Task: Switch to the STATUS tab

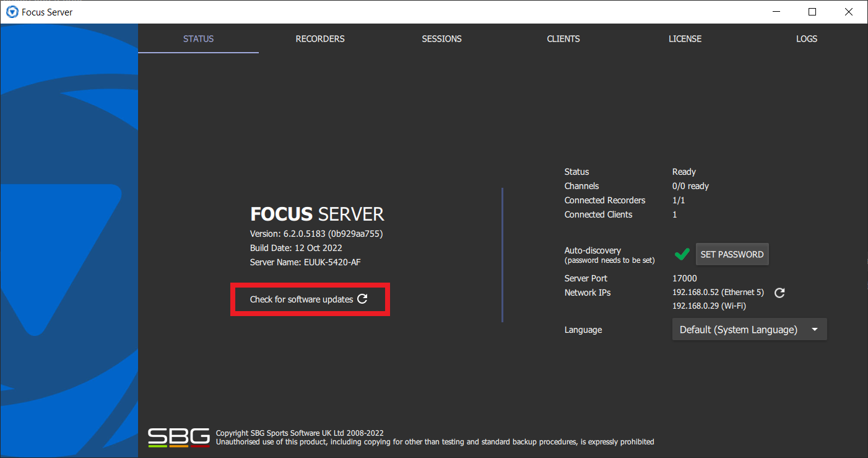Action: point(198,38)
